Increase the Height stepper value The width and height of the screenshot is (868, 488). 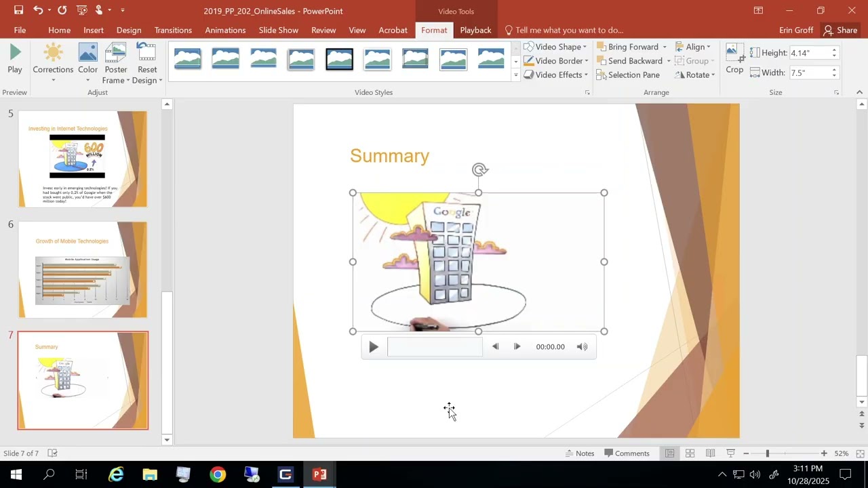834,49
